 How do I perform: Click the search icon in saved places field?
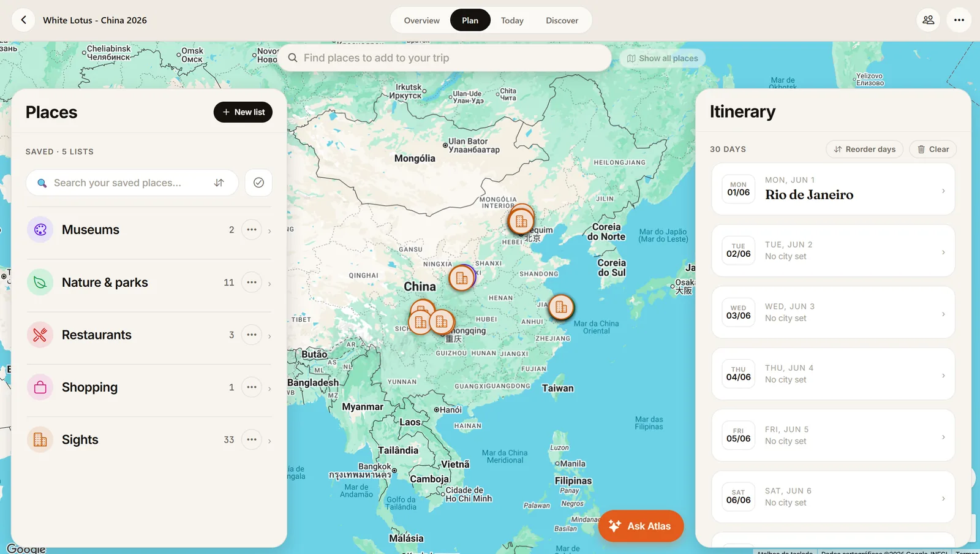(42, 183)
